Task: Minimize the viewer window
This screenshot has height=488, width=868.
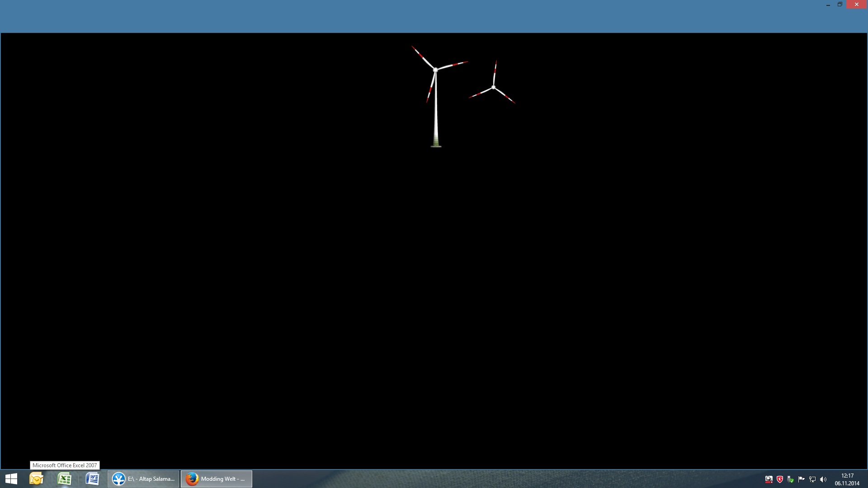Action: [828, 5]
